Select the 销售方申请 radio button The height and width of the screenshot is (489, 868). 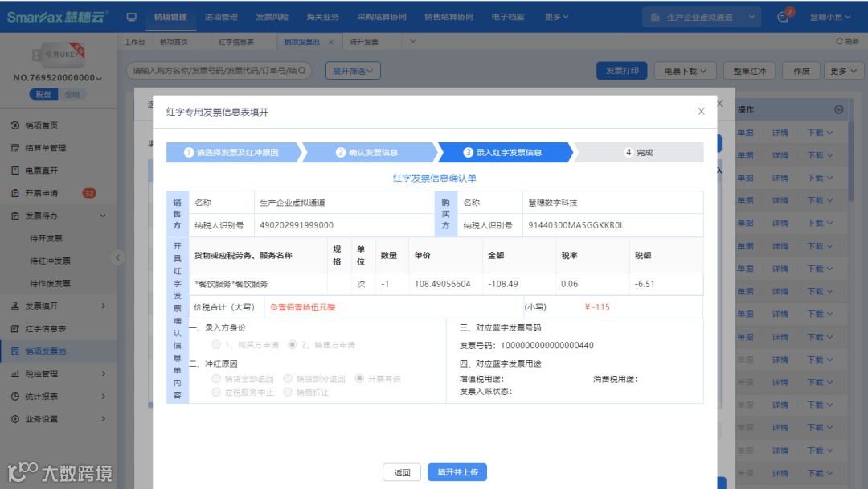point(293,344)
